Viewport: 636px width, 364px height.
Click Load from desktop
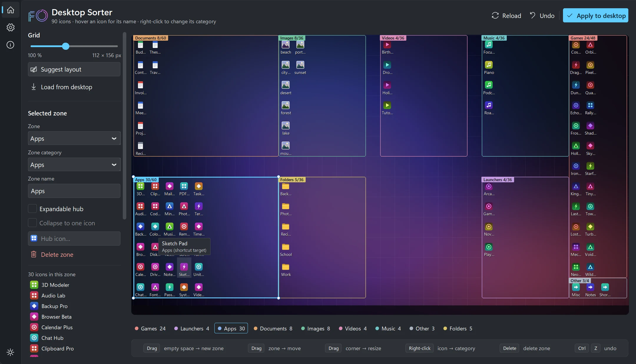[74, 87]
